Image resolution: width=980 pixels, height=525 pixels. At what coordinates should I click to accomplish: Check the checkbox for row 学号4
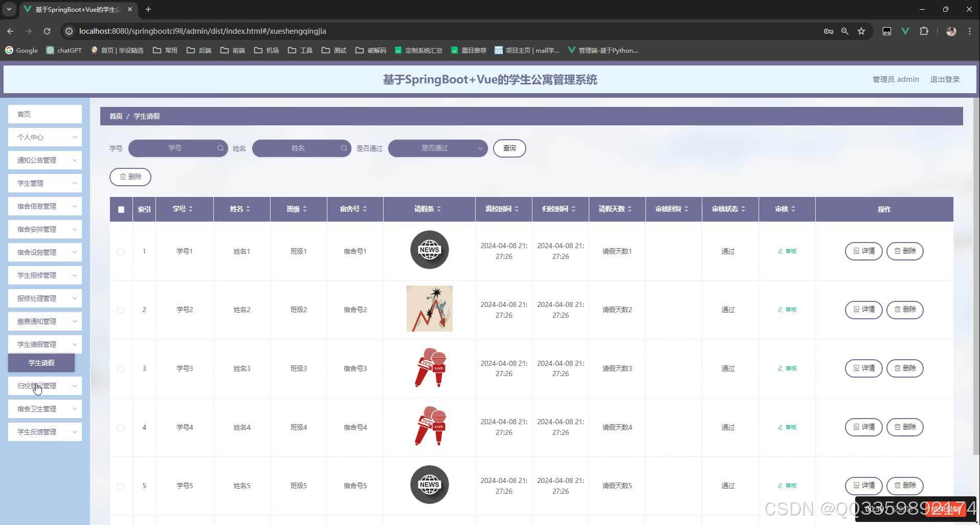coord(121,427)
